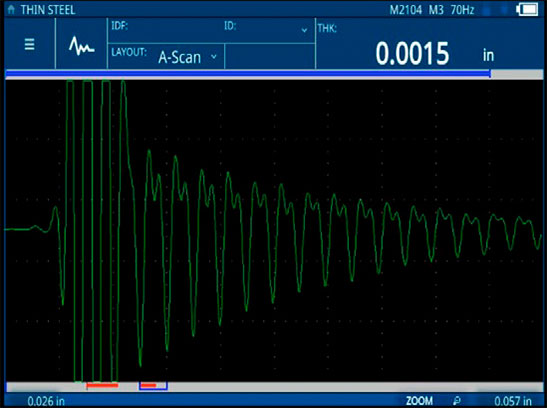This screenshot has height=408, width=547.
Task: Tap the 0.0015 thickness reading
Action: tap(412, 53)
